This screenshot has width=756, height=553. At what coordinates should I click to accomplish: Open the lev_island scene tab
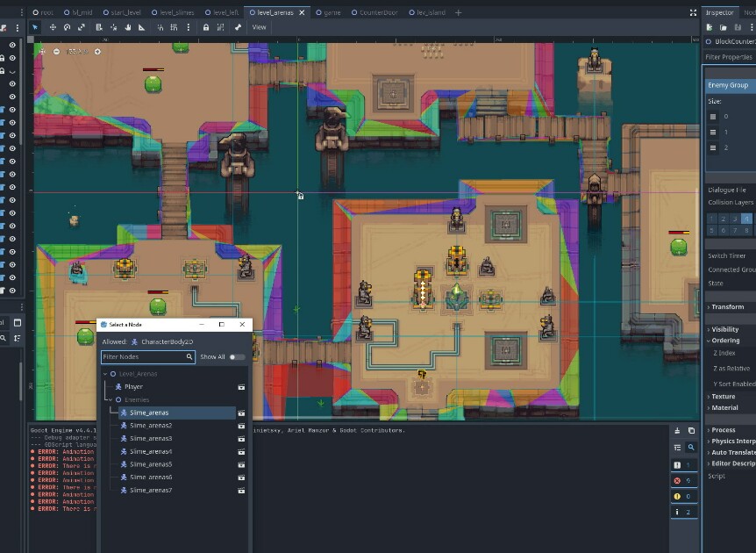427,12
